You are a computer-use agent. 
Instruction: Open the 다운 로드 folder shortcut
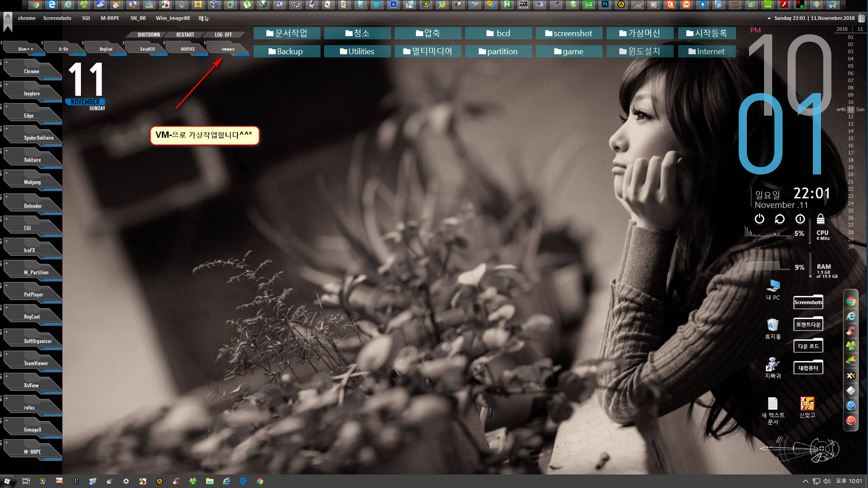tap(808, 346)
